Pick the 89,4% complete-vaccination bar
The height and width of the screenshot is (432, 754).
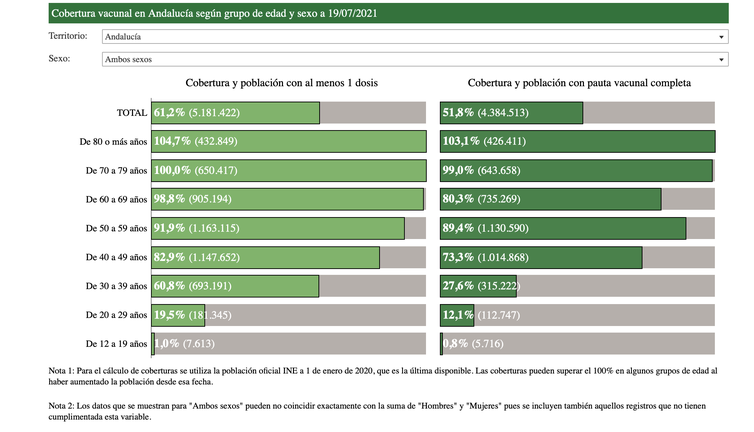click(x=563, y=228)
